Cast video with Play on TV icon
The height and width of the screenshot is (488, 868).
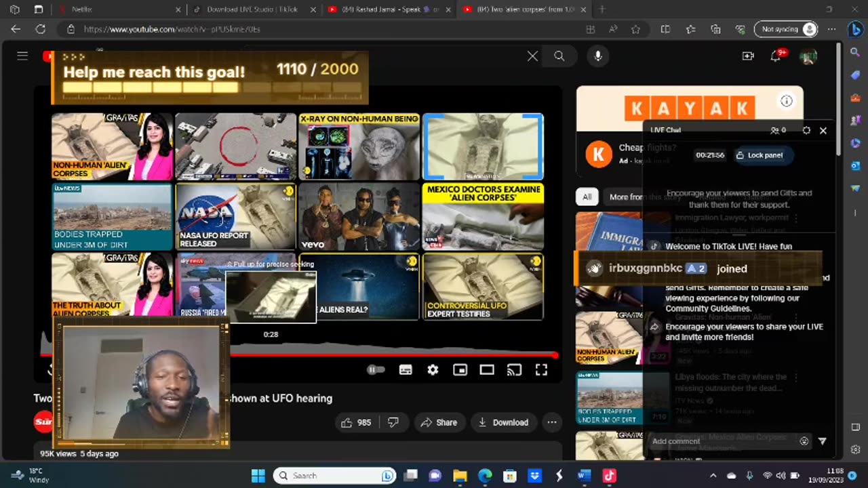point(515,369)
